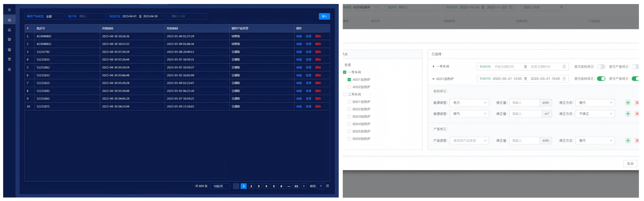Screen dimensions: 644x201
Task: Open the 电力 energy type dropdown
Action: click(469, 103)
